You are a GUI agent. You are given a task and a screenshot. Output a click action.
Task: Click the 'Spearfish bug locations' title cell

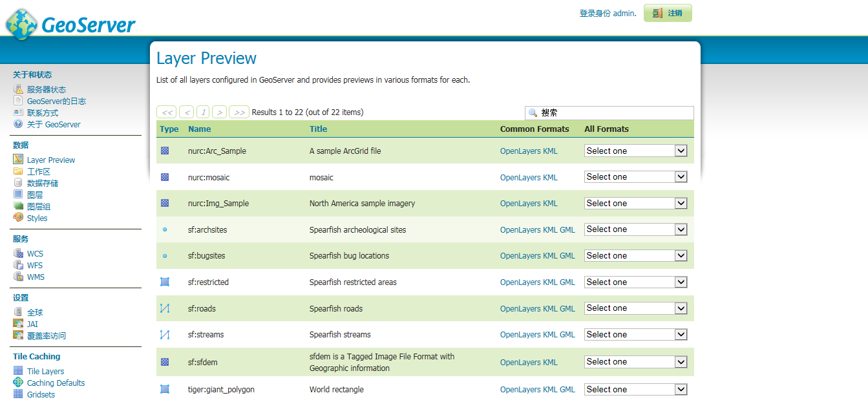click(349, 256)
